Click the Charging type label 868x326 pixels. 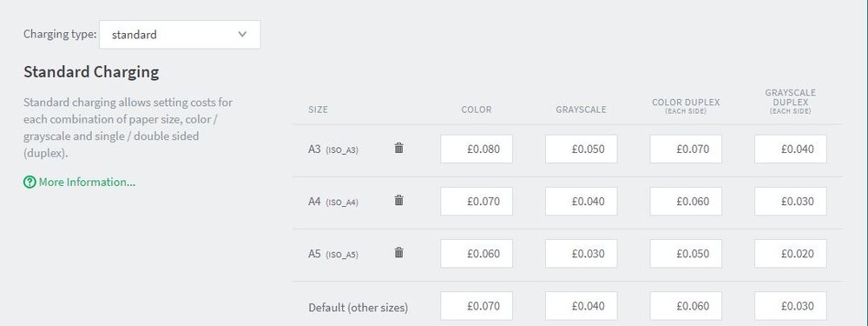[60, 35]
